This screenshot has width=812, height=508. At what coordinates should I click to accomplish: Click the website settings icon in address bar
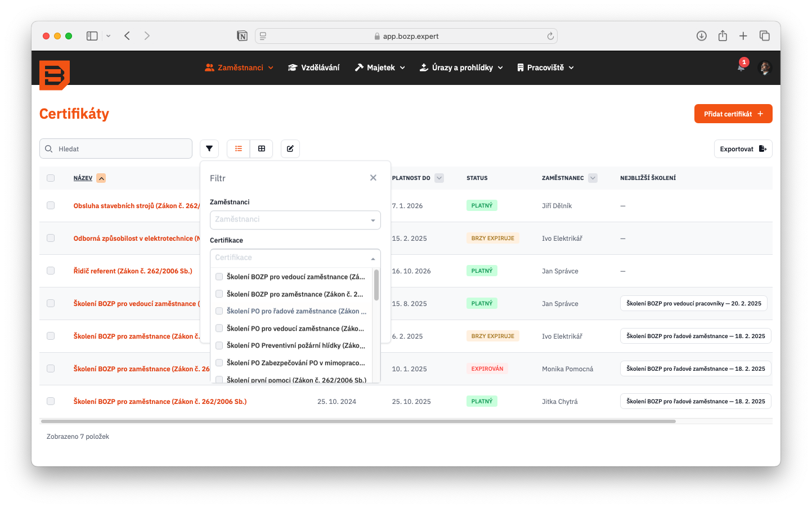263,36
